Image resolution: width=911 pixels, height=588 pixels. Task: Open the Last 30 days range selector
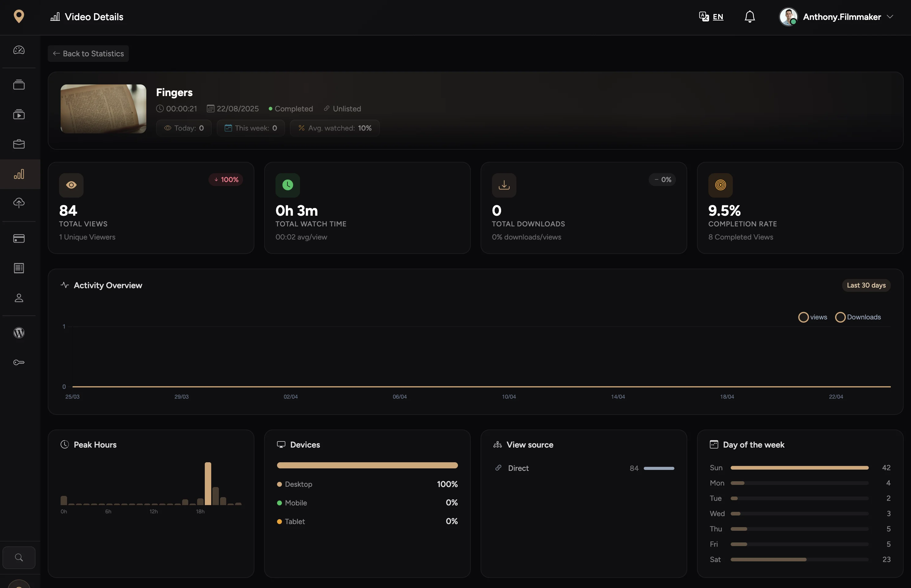pyautogui.click(x=866, y=285)
